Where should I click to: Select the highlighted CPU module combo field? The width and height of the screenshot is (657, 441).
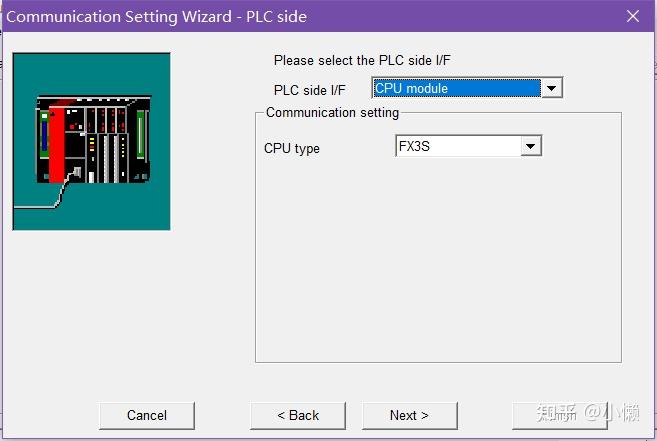[x=457, y=88]
